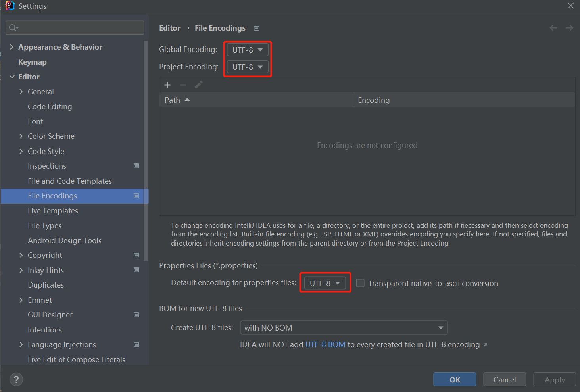Click the settings tree vertical scrollbar
The image size is (580, 392).
pos(146,151)
